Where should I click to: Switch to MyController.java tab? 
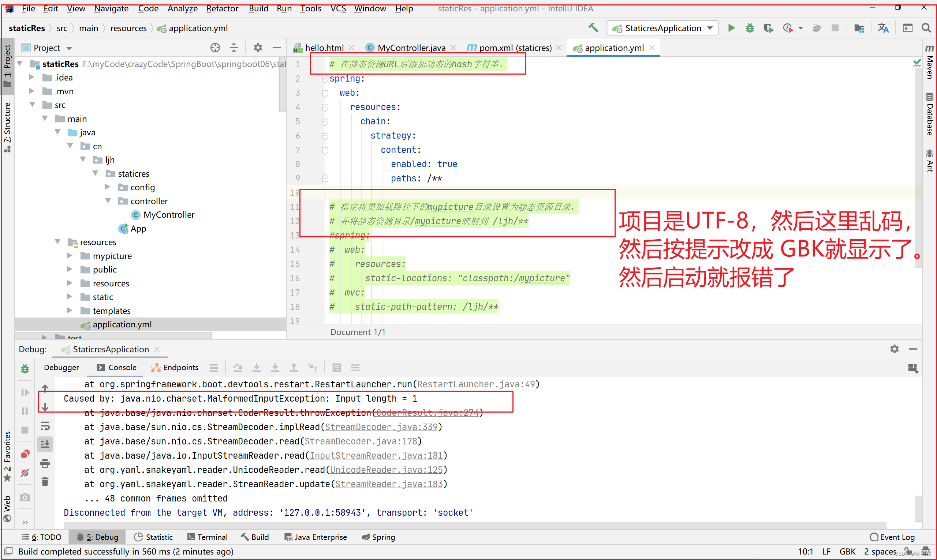tap(411, 48)
